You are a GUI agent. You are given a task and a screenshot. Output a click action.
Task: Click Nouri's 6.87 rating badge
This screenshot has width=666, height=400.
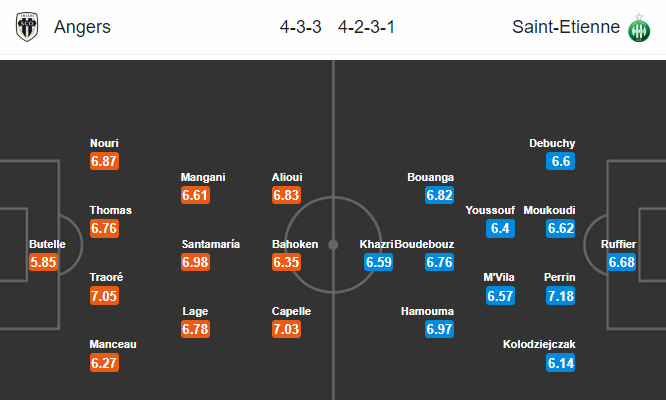pyautogui.click(x=104, y=161)
